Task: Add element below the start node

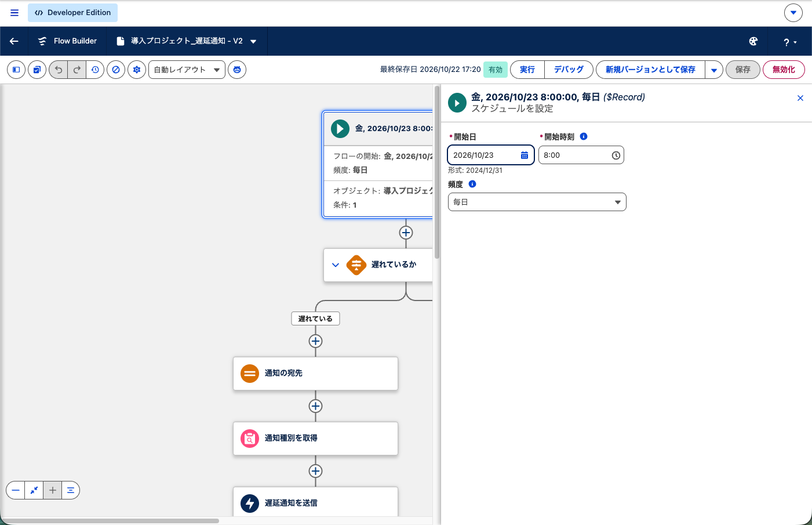Action: 406,233
